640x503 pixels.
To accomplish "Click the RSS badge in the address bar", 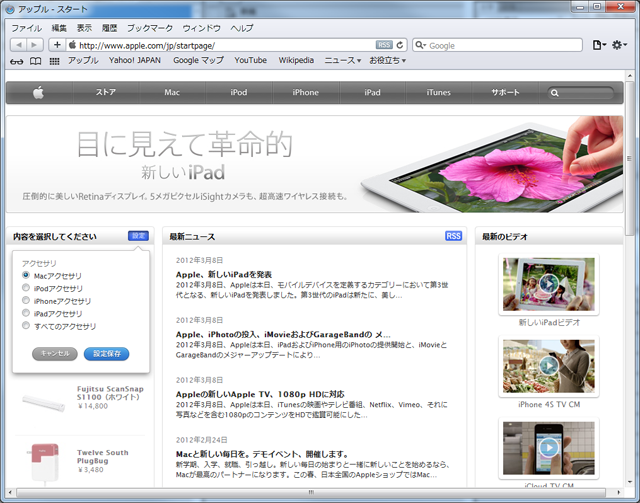I will [384, 45].
